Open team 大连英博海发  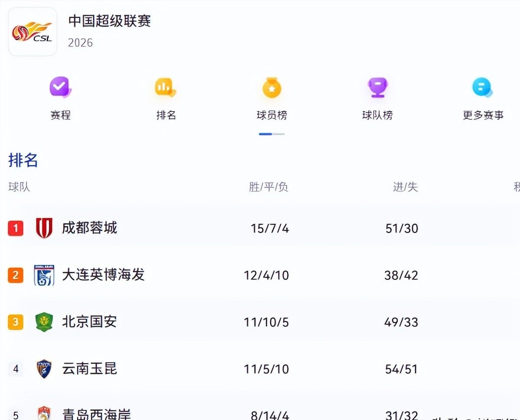[x=103, y=275]
